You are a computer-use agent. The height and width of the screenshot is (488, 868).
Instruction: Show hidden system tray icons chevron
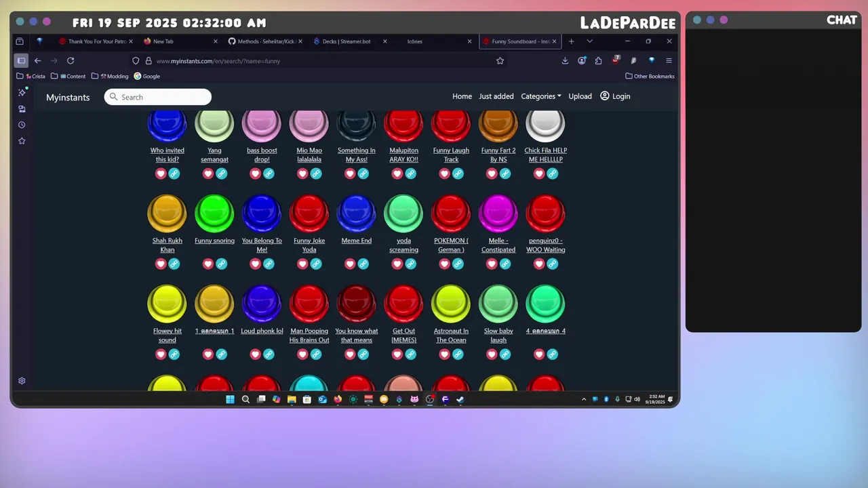coord(584,399)
